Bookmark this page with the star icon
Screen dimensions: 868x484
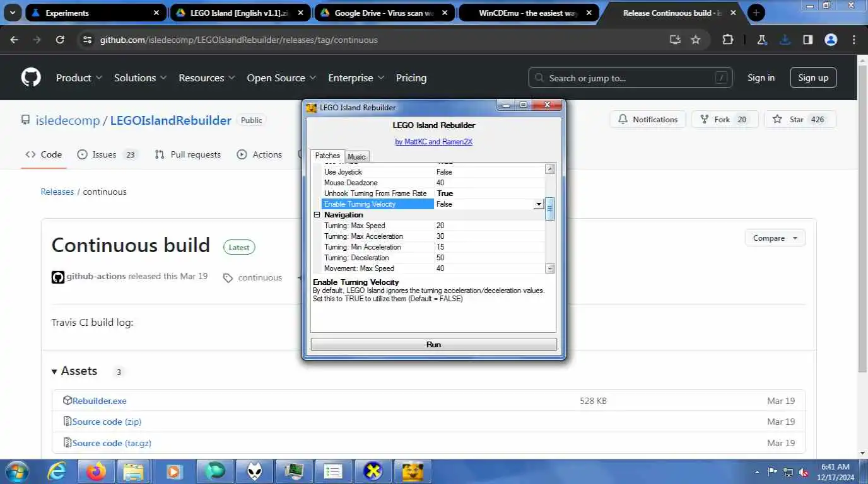click(696, 40)
